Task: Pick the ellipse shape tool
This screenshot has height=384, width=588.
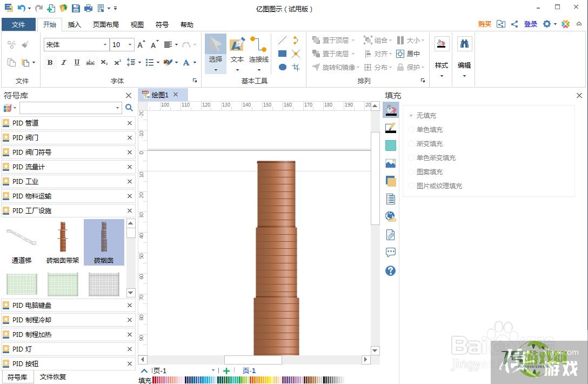Action: pos(282,67)
